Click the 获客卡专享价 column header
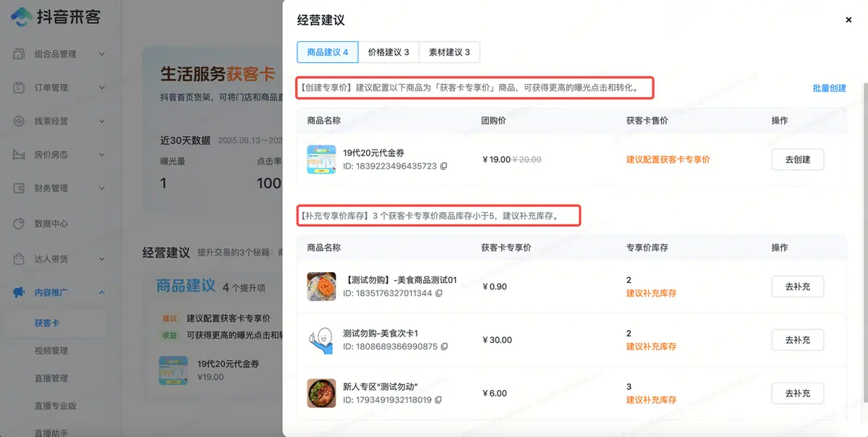Screen dimensions: 868x437 pyautogui.click(x=506, y=247)
